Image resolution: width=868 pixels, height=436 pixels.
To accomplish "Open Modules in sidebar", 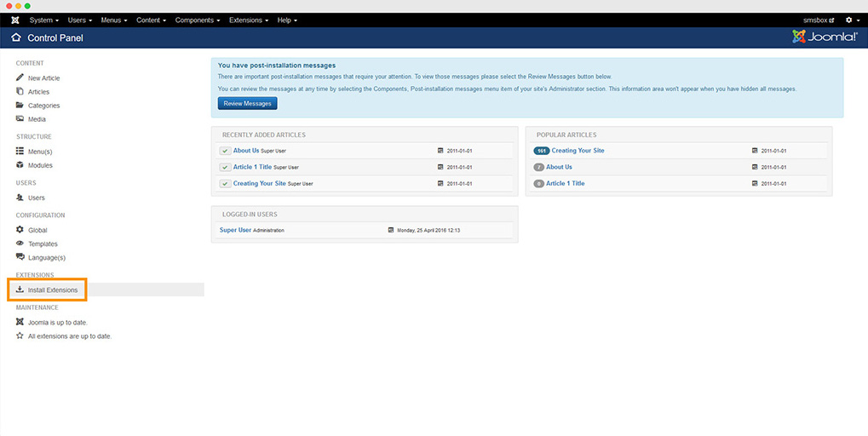I will 40,165.
